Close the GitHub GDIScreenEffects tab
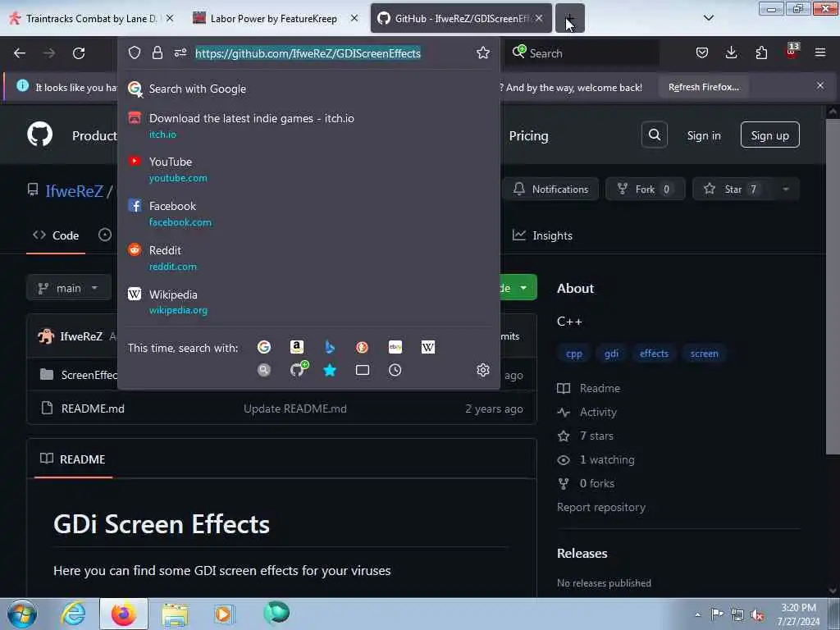This screenshot has height=630, width=840. tap(539, 18)
